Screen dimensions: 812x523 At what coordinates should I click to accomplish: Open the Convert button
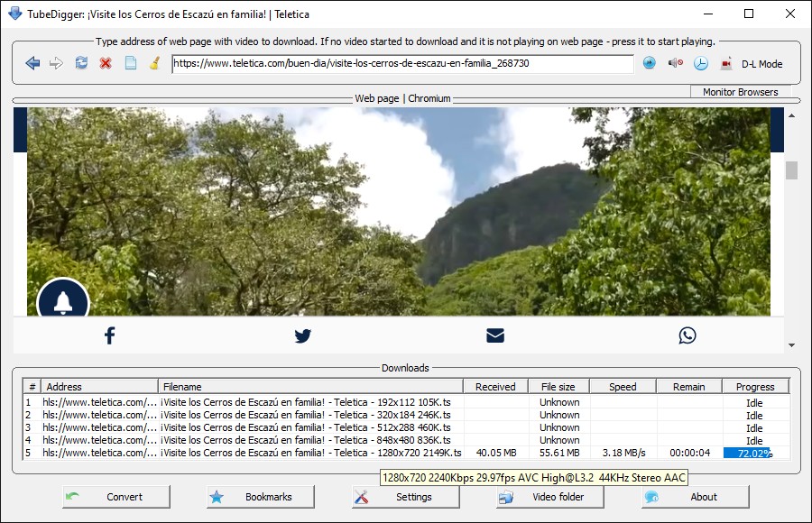[116, 497]
